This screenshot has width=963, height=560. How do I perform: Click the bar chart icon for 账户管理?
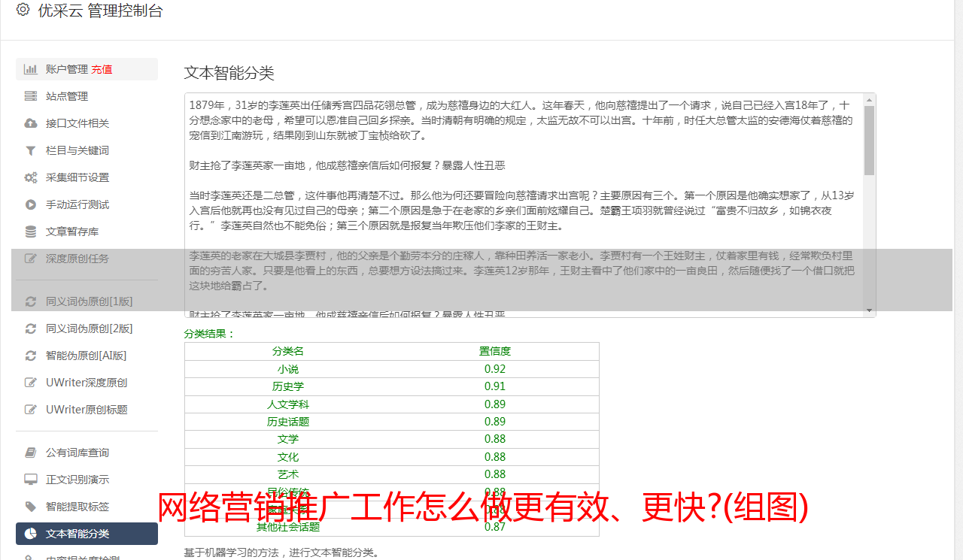pyautogui.click(x=31, y=69)
